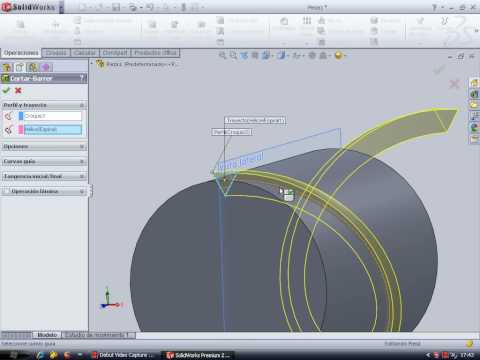Switch to the PropertyManager panel icon
This screenshot has height=360, width=480.
[x=20, y=67]
